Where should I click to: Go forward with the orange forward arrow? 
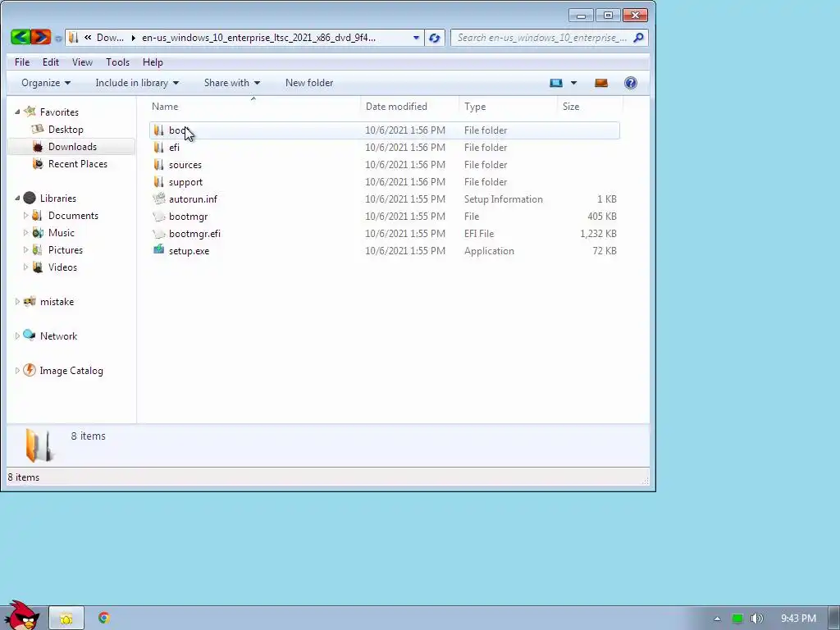click(x=41, y=37)
